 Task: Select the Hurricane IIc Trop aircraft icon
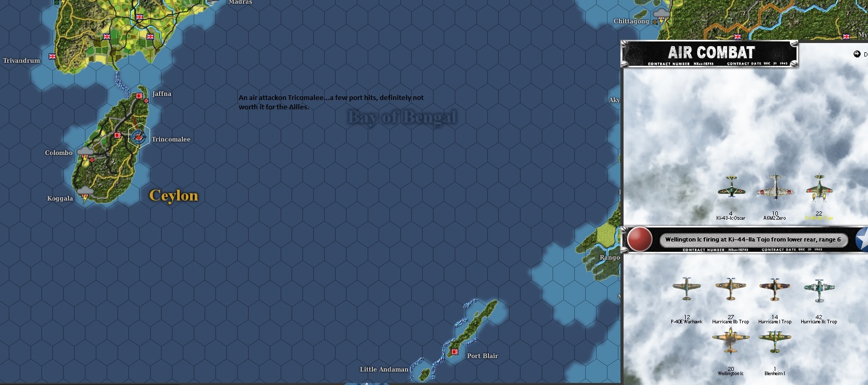pos(819,290)
